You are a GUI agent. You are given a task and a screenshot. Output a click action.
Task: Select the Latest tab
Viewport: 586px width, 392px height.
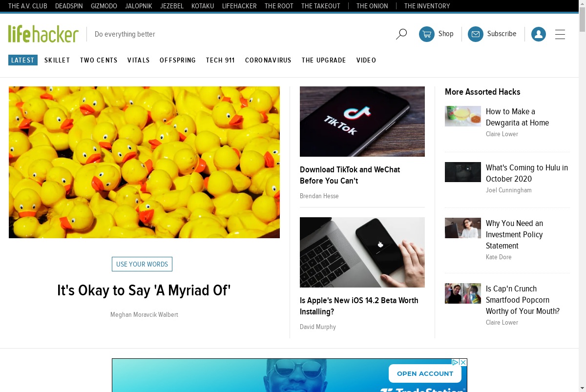23,60
